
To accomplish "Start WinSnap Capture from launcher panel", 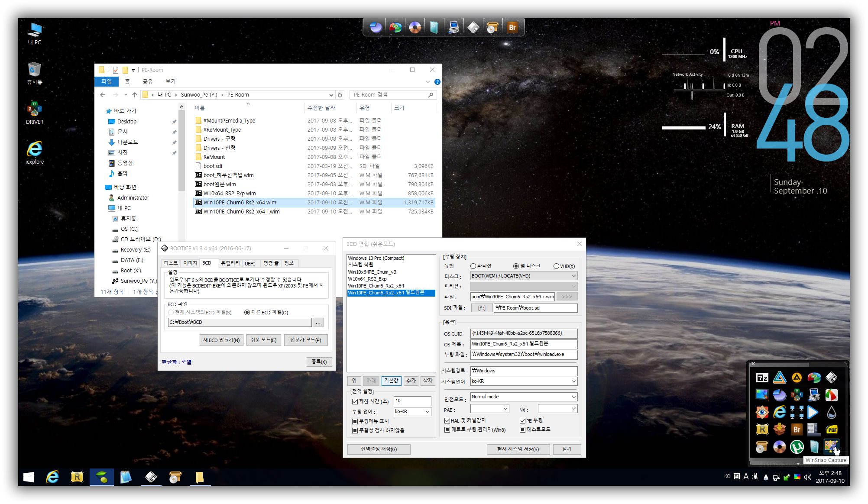I will point(831,446).
